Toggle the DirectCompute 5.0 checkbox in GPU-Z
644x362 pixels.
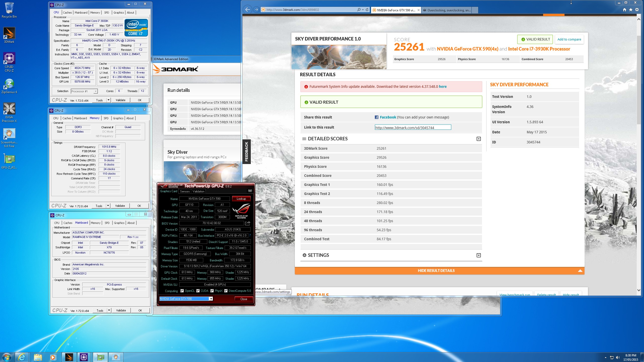pos(226,291)
